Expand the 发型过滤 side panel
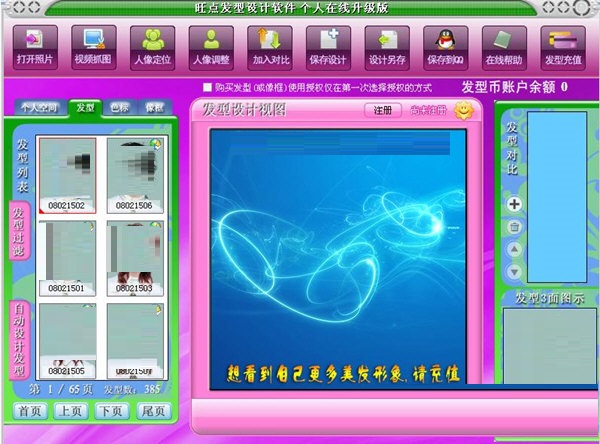 click(19, 232)
